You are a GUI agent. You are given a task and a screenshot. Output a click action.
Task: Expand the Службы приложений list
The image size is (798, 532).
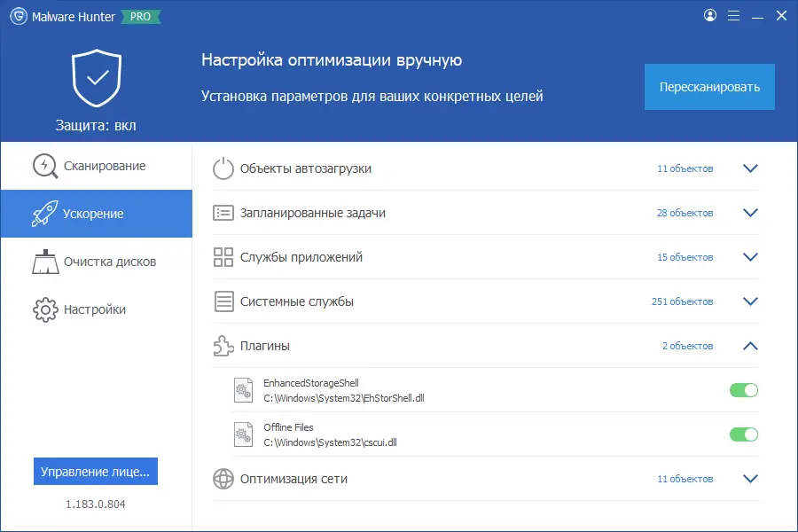pyautogui.click(x=750, y=257)
